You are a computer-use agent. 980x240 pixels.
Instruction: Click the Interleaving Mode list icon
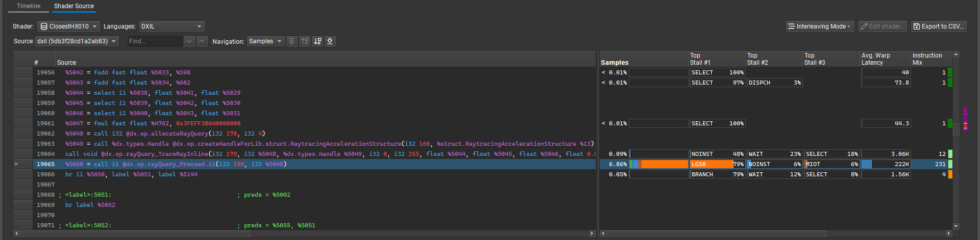791,26
